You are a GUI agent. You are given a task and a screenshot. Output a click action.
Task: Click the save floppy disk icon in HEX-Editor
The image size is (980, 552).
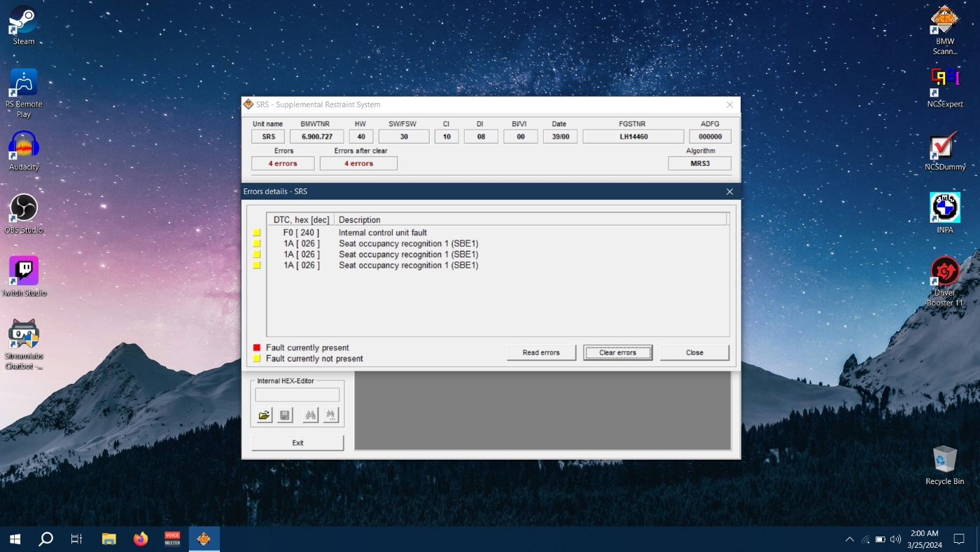point(285,415)
